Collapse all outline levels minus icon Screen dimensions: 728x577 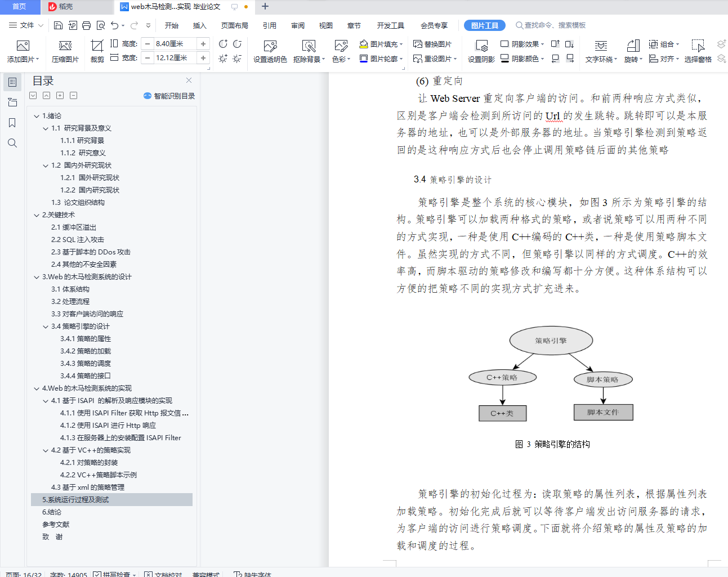(x=73, y=96)
